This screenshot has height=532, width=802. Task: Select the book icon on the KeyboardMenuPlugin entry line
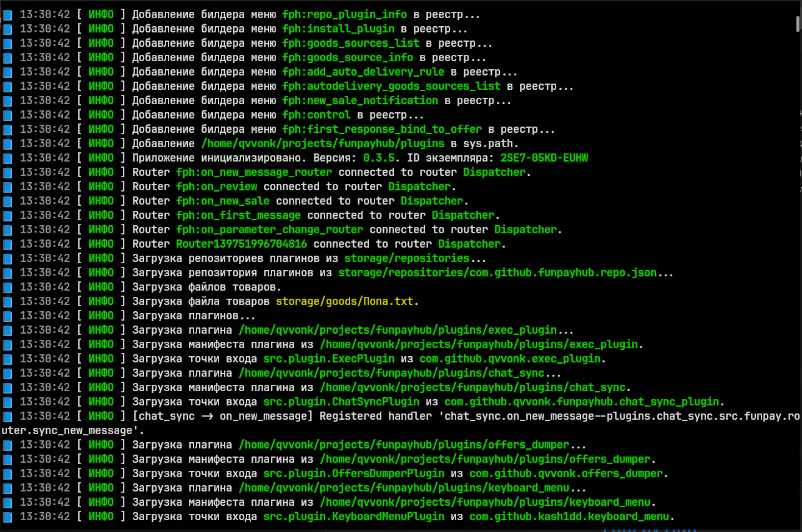pos(7,516)
